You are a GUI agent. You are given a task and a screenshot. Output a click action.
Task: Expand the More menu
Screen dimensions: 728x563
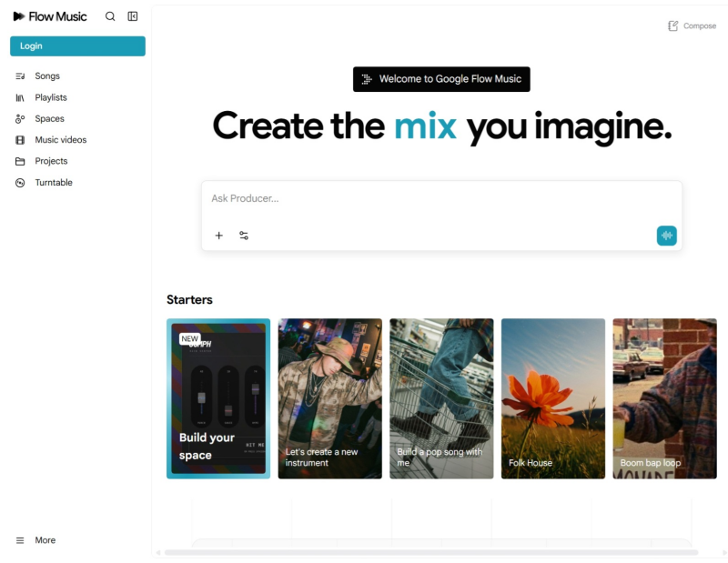[x=45, y=540]
